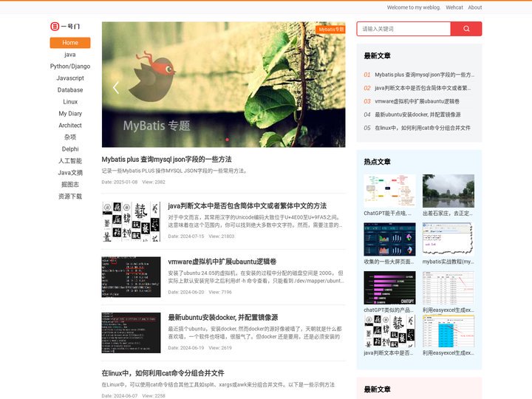The image size is (532, 399).
Task: Open the Javascript category
Action: [x=70, y=78]
